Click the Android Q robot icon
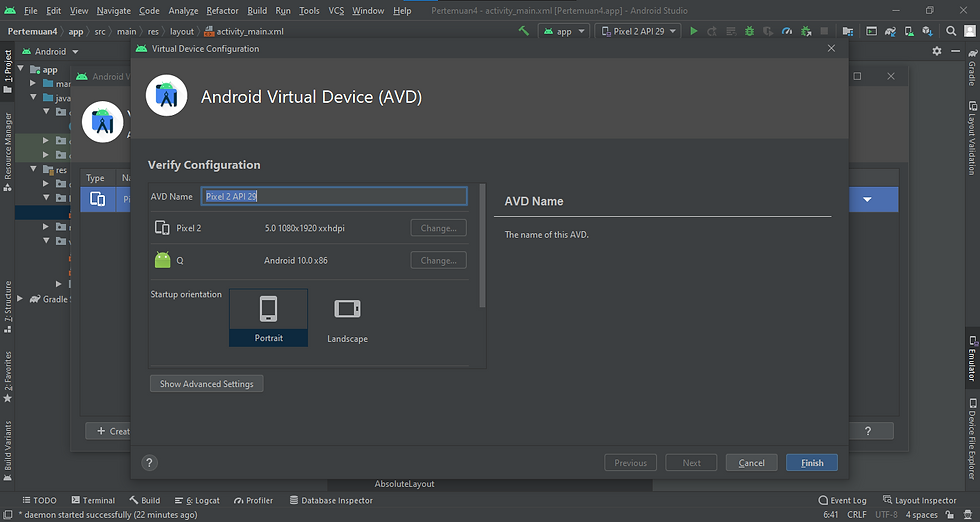Viewport: 980px width, 522px height. point(162,259)
